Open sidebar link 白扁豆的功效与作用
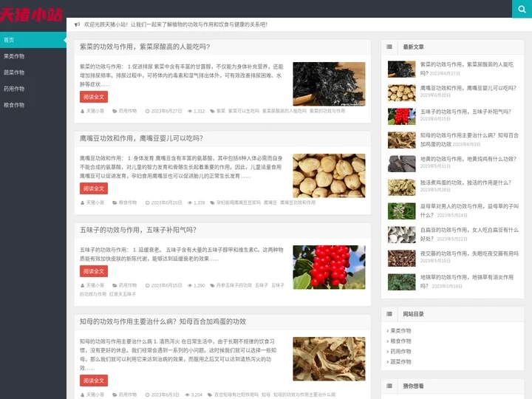532x399 pixels. [x=470, y=234]
